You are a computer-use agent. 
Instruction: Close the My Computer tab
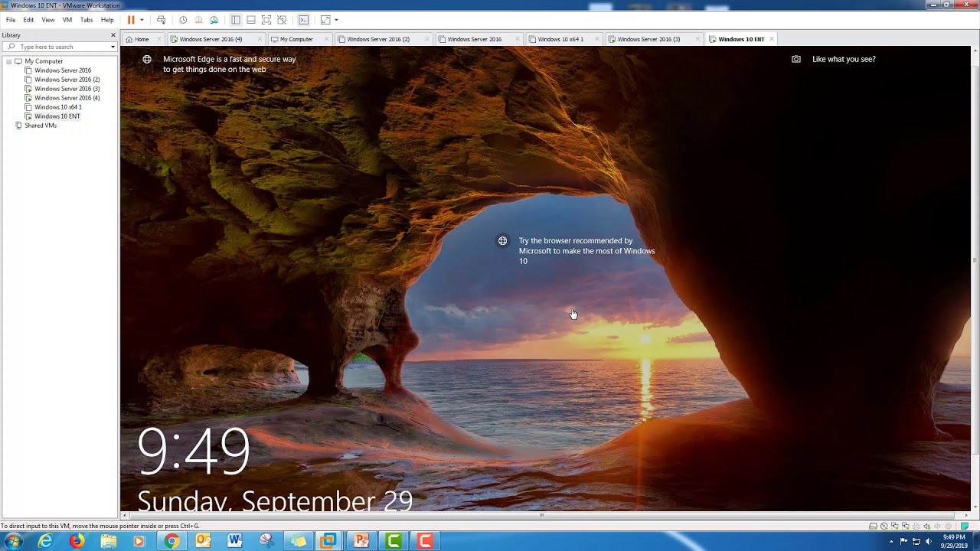pos(327,39)
